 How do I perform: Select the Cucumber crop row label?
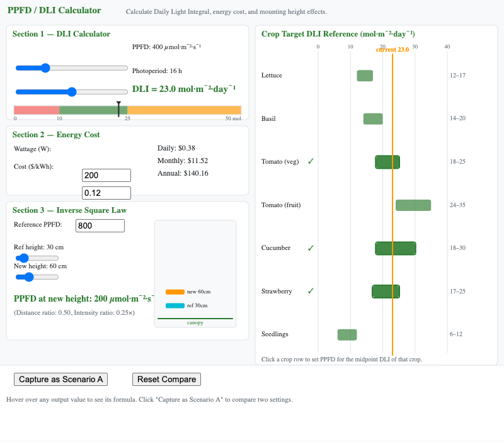pyautogui.click(x=276, y=248)
